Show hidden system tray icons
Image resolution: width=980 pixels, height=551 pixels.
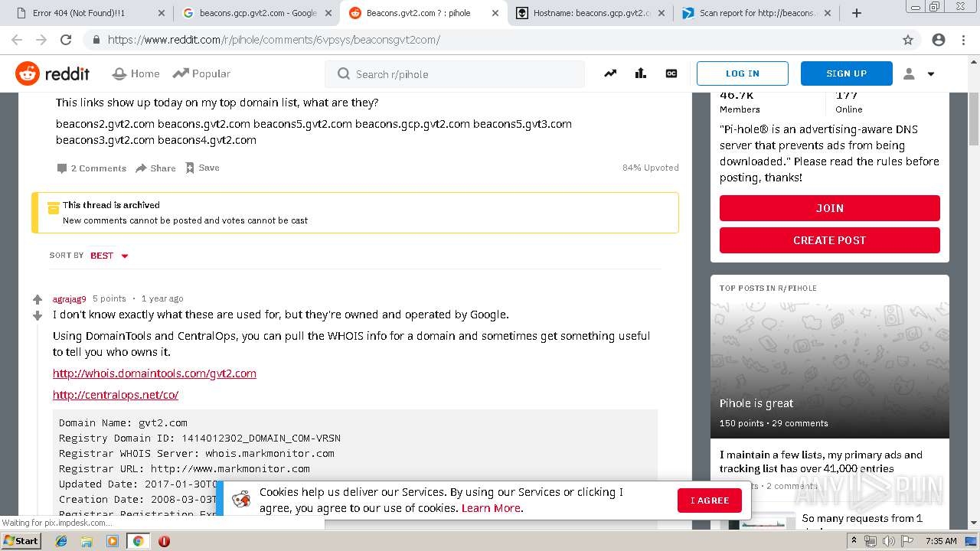point(854,540)
